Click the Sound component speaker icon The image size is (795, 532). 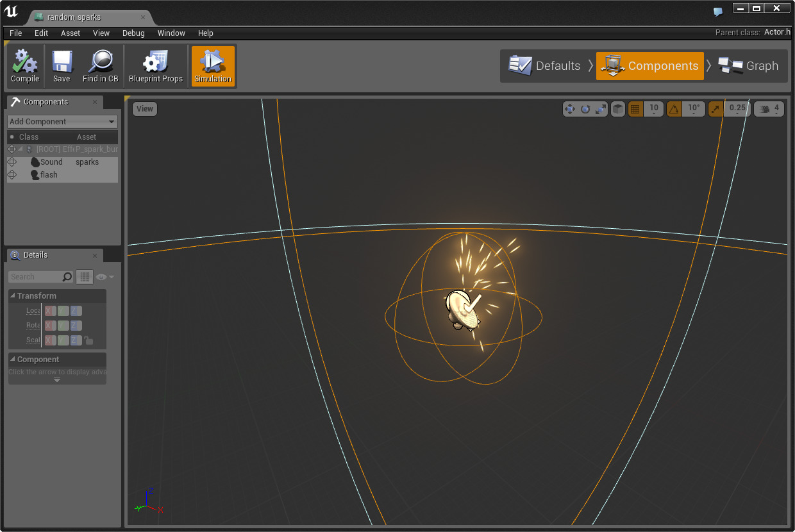(x=35, y=162)
